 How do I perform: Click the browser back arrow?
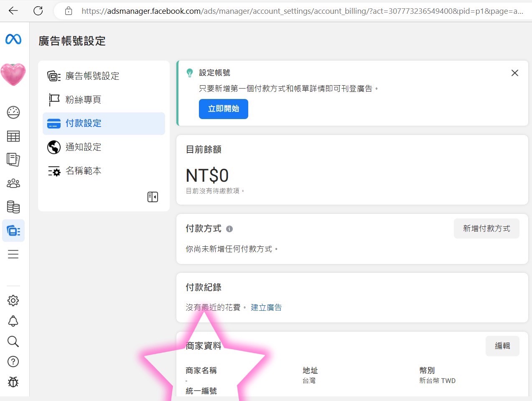[13, 11]
